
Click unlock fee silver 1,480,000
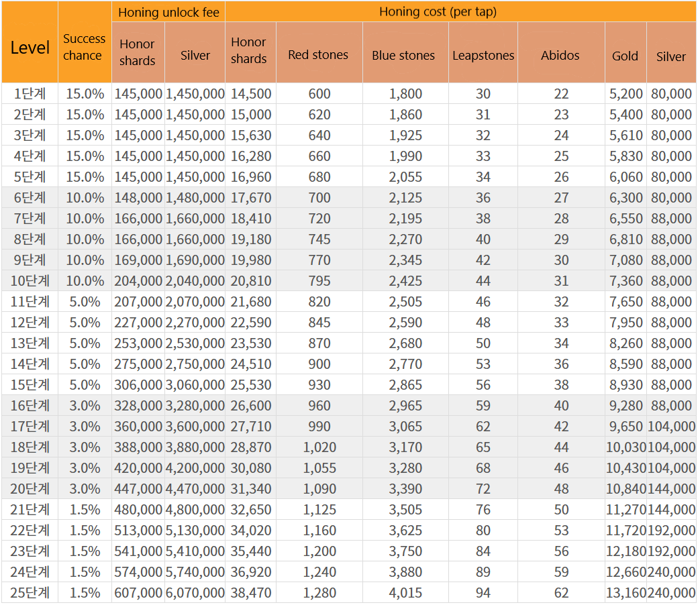[x=195, y=198]
